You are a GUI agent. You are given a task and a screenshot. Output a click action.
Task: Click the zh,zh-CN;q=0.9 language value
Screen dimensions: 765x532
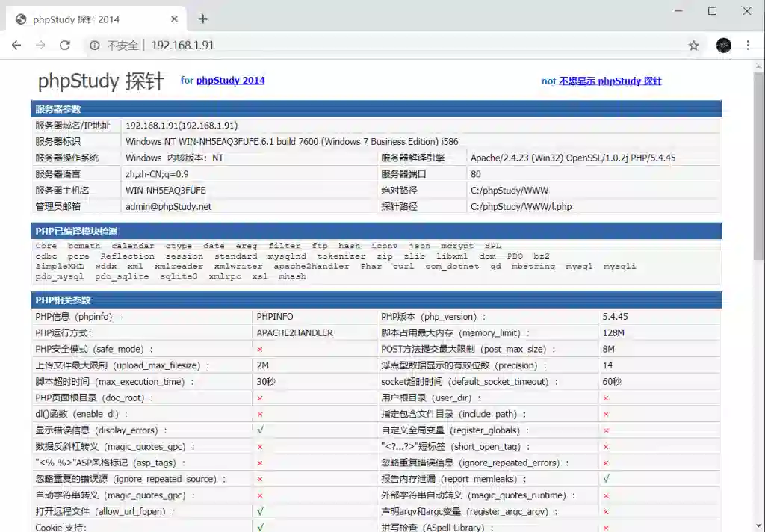point(157,174)
